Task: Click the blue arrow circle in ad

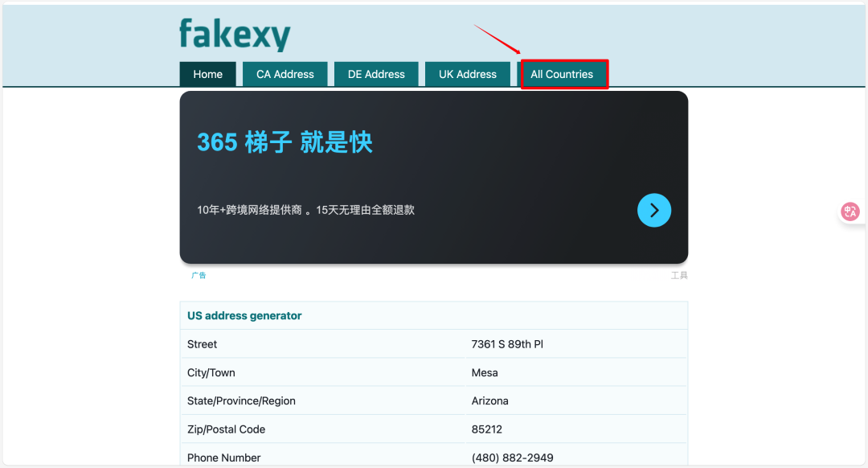Action: pyautogui.click(x=653, y=210)
